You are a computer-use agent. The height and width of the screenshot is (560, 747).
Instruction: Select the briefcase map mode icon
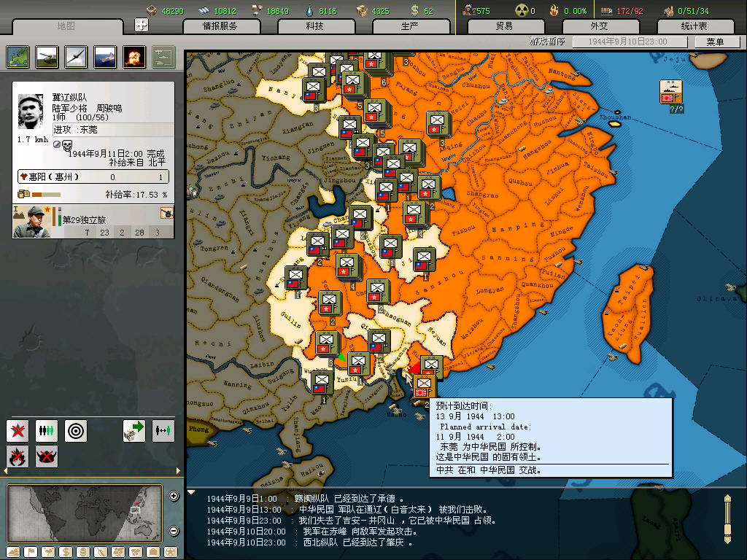(x=153, y=552)
